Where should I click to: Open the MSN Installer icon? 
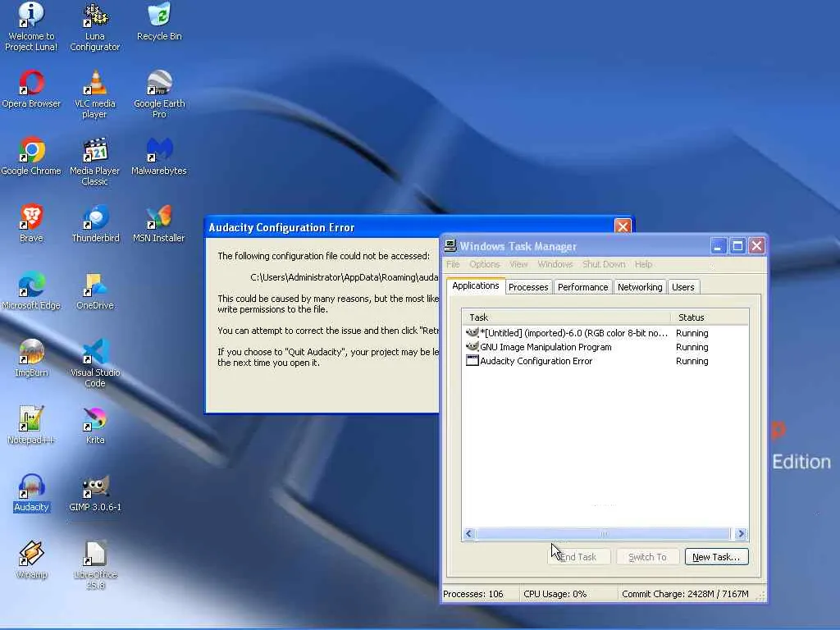click(x=158, y=223)
